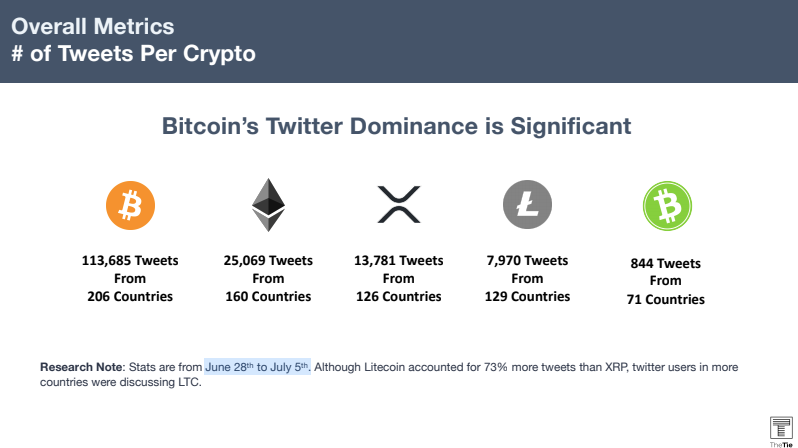This screenshot has width=798, height=448.
Task: Click the Ethereum diamond logo
Action: 267,205
